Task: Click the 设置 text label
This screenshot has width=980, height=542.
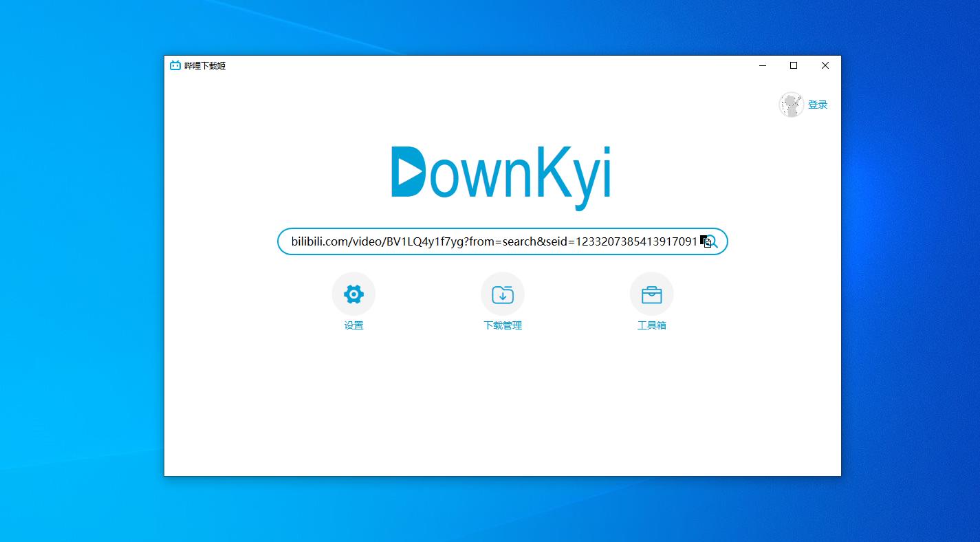Action: (353, 325)
